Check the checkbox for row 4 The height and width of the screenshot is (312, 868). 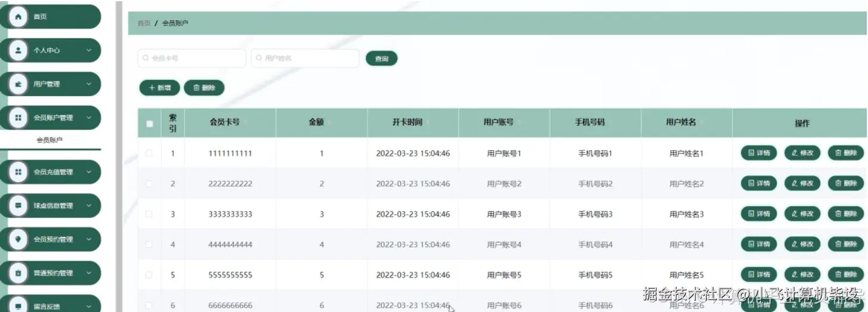(149, 244)
